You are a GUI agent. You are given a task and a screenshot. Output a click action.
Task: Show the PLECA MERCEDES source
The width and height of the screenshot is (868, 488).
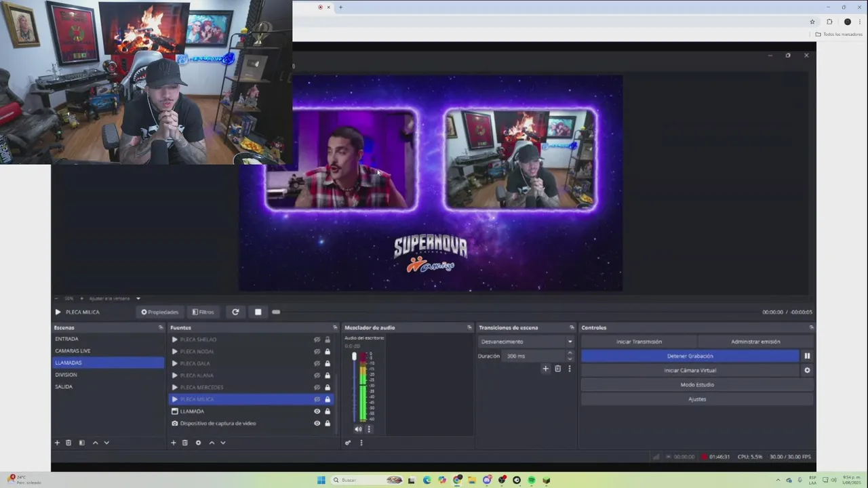click(317, 387)
